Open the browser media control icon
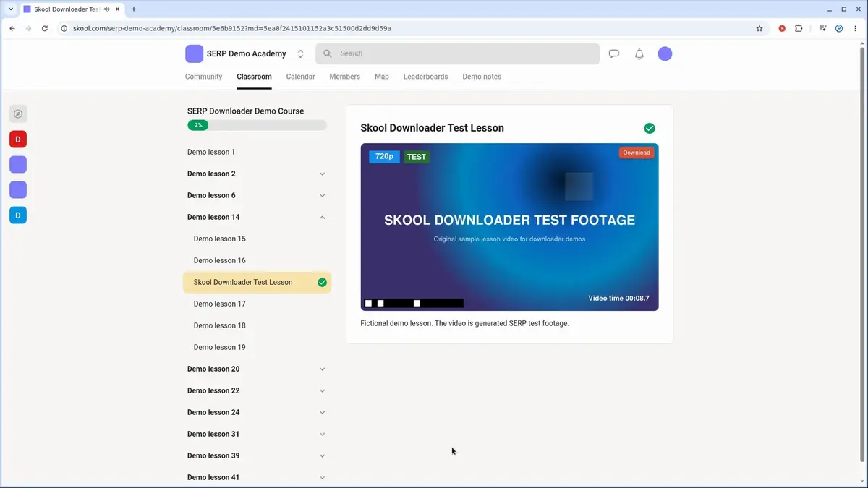Image resolution: width=868 pixels, height=488 pixels. point(823,28)
